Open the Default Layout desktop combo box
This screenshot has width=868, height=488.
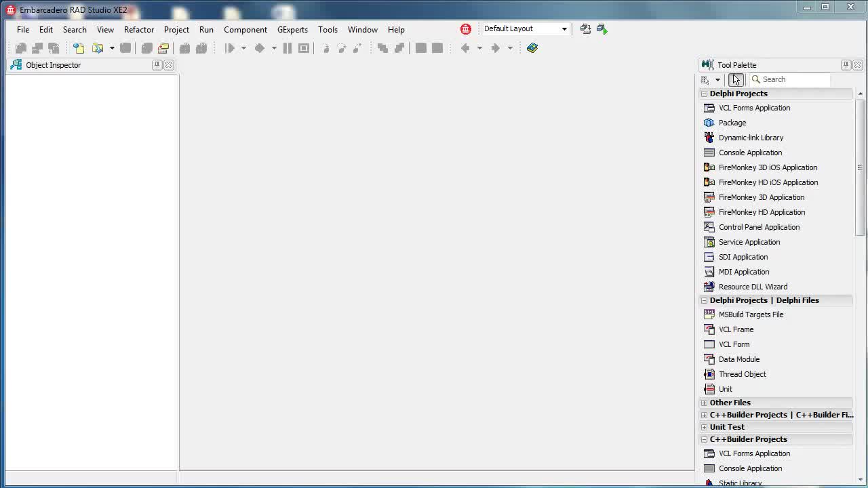point(526,28)
